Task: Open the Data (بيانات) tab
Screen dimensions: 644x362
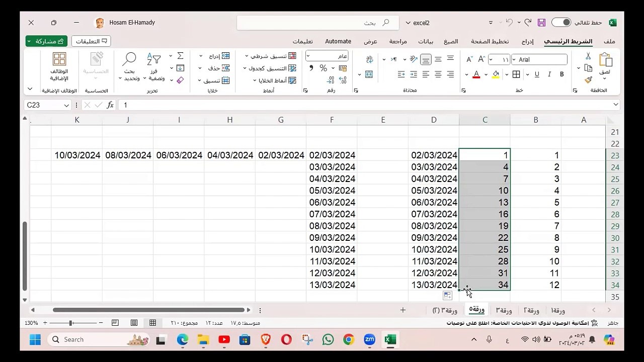Action: (x=426, y=41)
